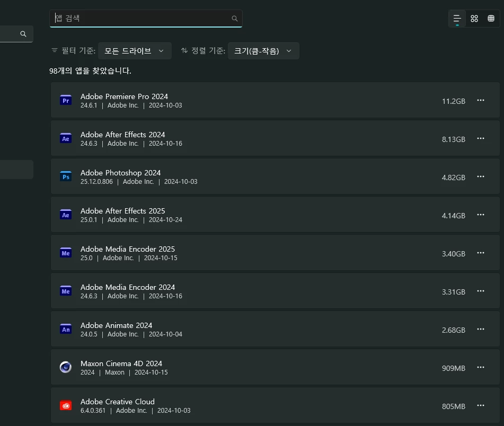
Task: Click the 2024-10-24 install date
Action: 165,220
